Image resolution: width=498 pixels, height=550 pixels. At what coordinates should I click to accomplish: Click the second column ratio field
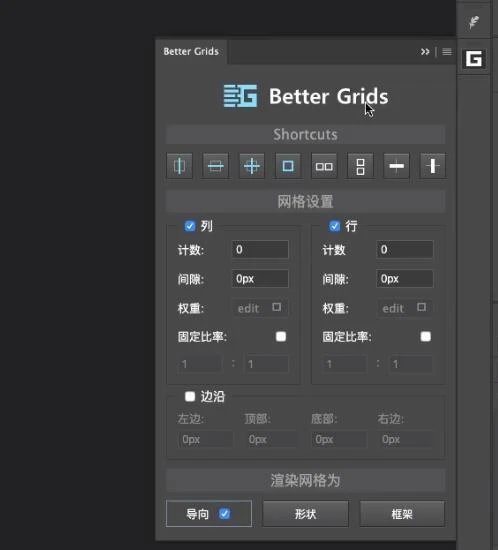click(x=267, y=364)
